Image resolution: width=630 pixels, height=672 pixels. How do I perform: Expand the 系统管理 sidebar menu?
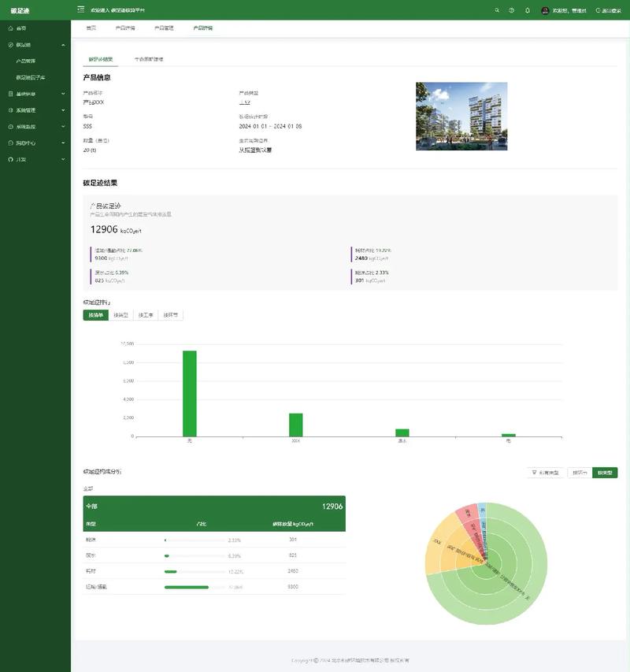coord(35,110)
